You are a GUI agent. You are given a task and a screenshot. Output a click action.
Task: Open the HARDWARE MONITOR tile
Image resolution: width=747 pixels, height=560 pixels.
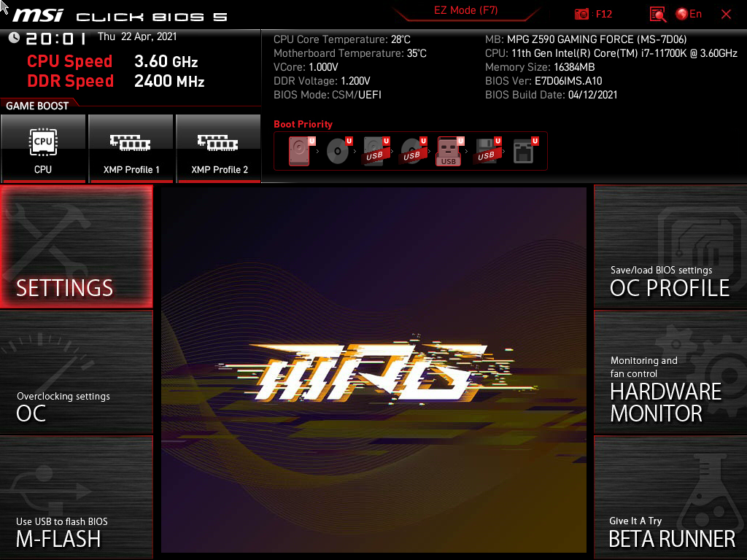click(x=670, y=373)
